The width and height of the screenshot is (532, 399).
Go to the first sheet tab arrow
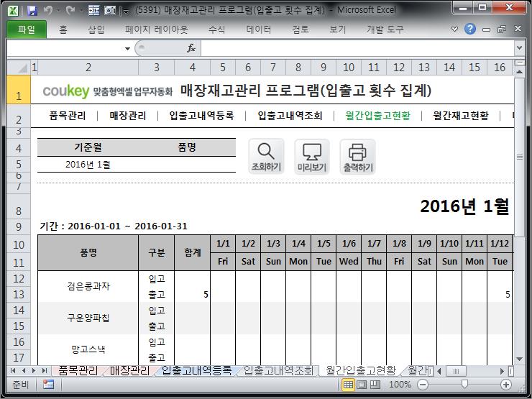(x=13, y=371)
